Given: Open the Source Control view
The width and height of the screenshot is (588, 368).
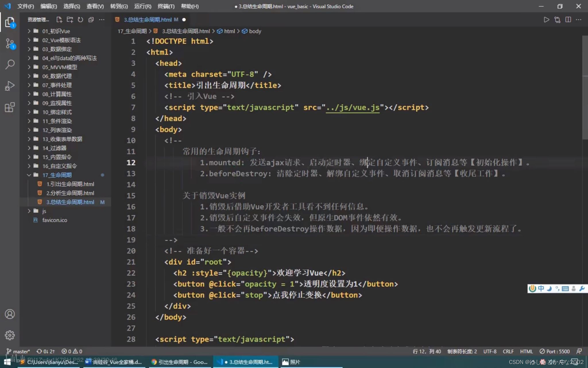Looking at the screenshot, I should (x=10, y=44).
